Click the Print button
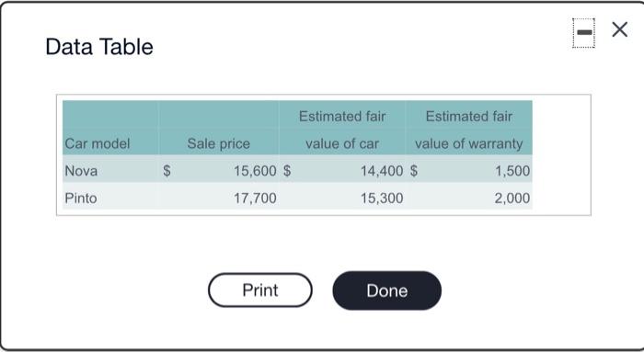This screenshot has height=352, width=644. click(260, 290)
